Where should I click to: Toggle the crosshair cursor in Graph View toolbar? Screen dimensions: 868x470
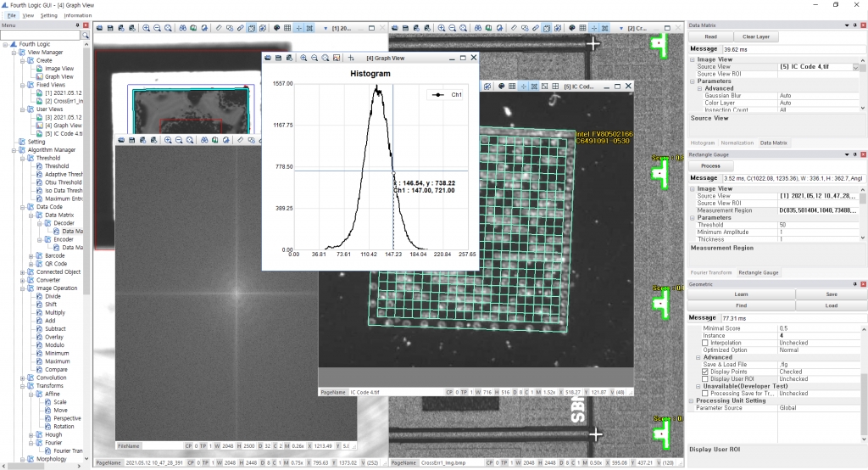point(351,58)
